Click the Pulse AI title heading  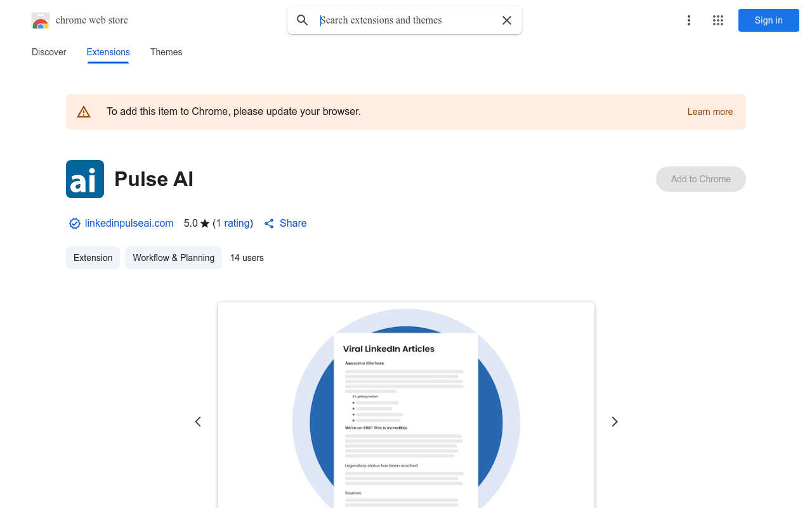154,179
